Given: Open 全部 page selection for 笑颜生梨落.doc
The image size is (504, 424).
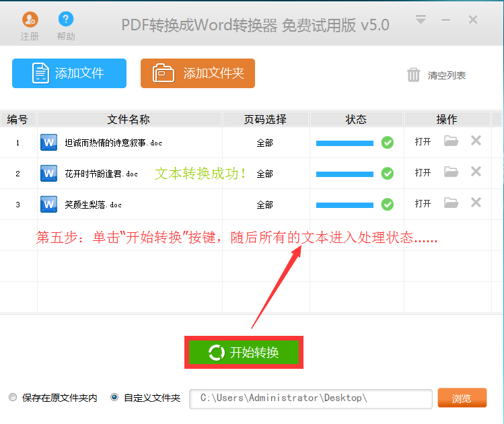Looking at the screenshot, I should 265,205.
